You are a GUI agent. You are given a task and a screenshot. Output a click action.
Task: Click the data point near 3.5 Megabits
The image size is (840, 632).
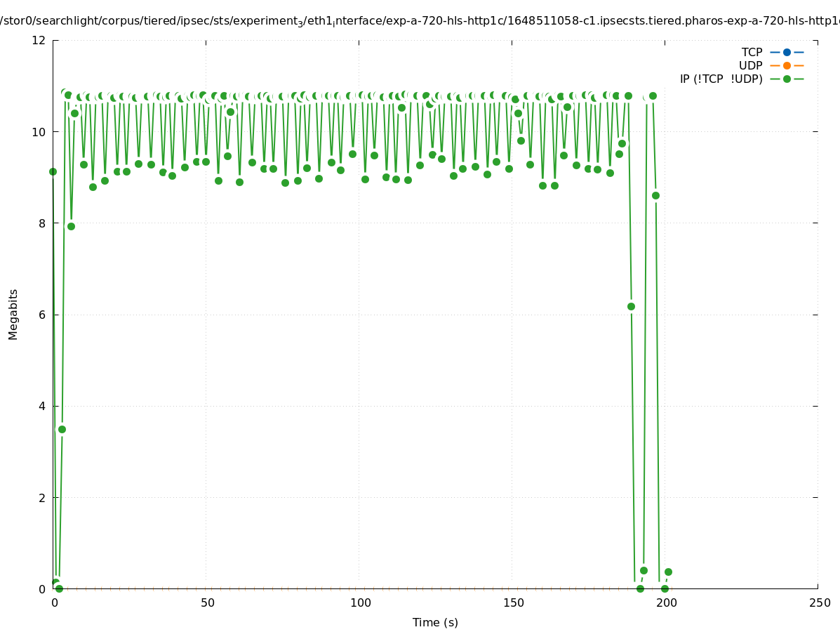(x=62, y=429)
